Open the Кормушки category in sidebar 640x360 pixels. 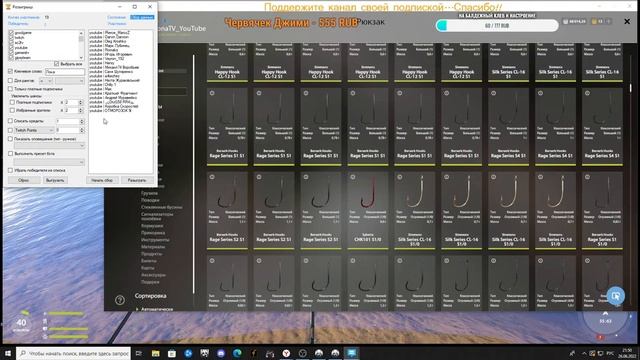tap(152, 226)
